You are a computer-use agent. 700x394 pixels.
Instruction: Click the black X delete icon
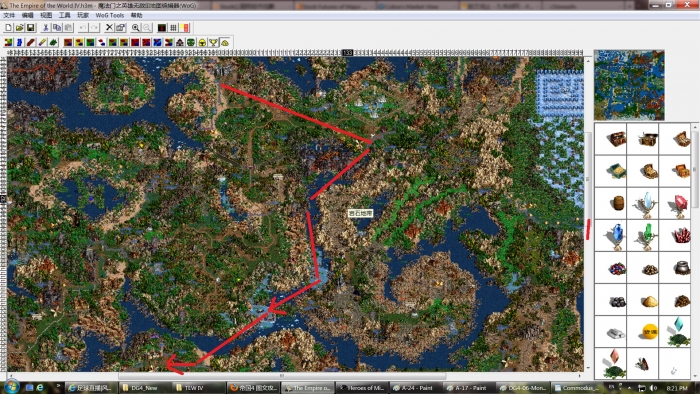109,28
